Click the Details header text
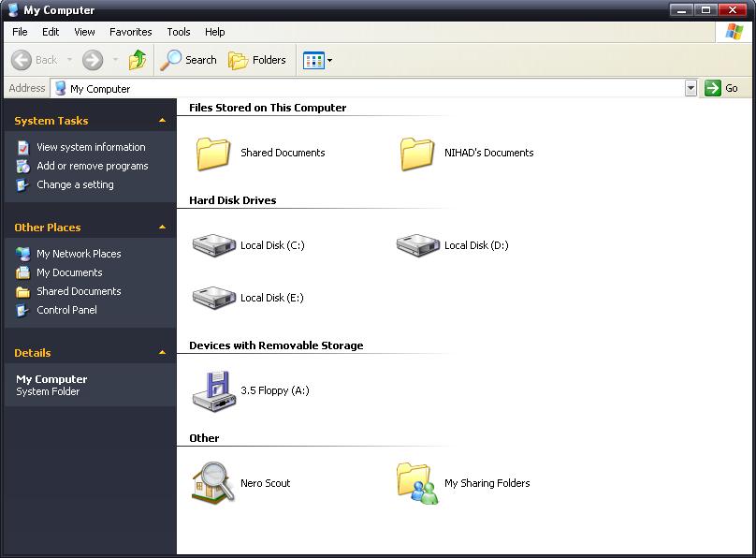Screen dimensions: 756x558 [33, 353]
